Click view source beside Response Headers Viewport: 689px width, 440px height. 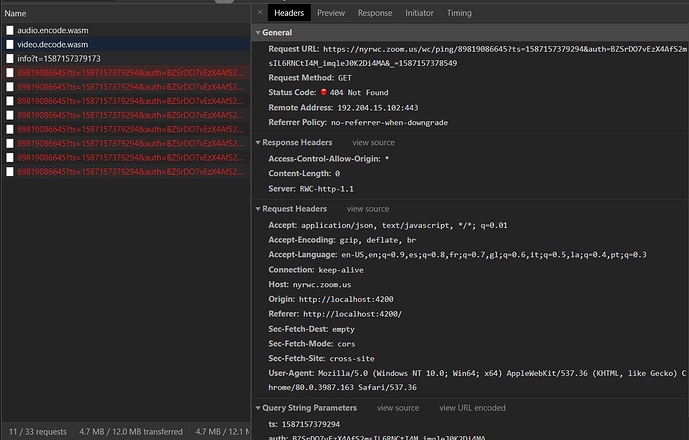[373, 142]
